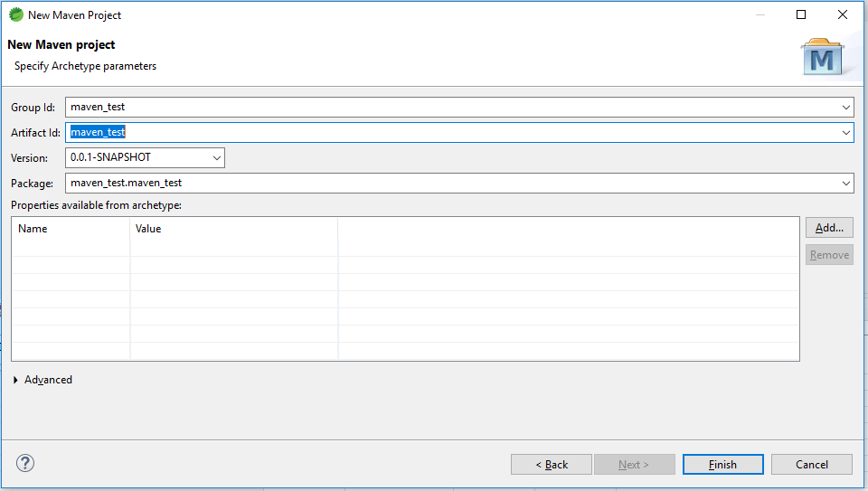Close the New Maven Project dialog
Viewport: 868px width, 491px height.
(x=843, y=15)
